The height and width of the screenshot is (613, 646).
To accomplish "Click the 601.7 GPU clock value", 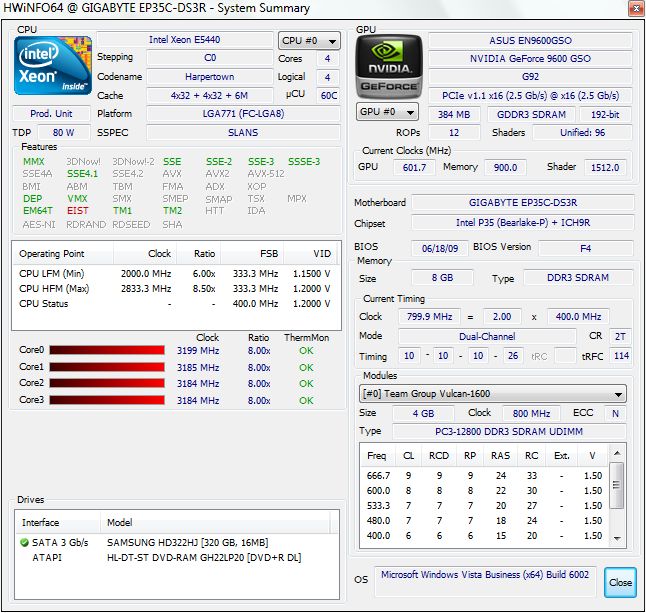I will 414,167.
